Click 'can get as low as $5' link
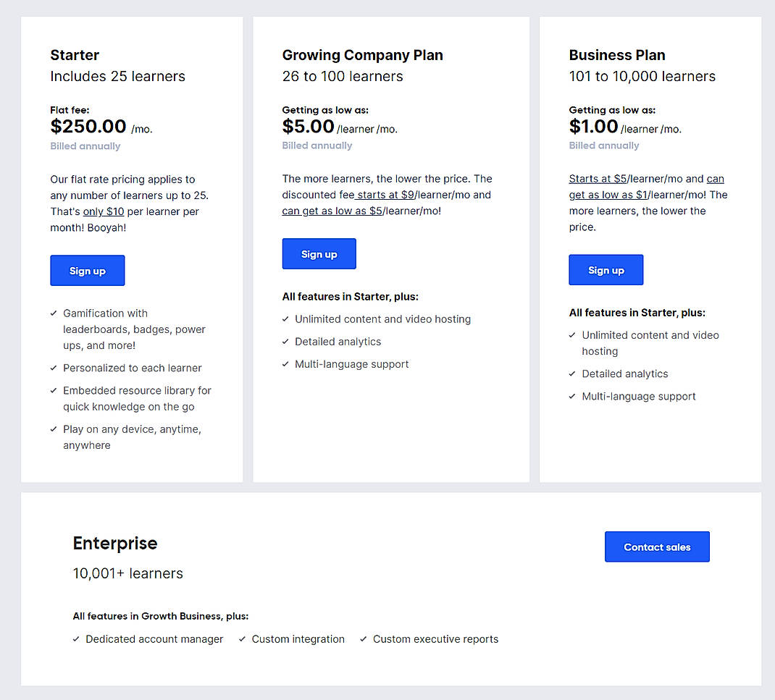 pos(331,211)
